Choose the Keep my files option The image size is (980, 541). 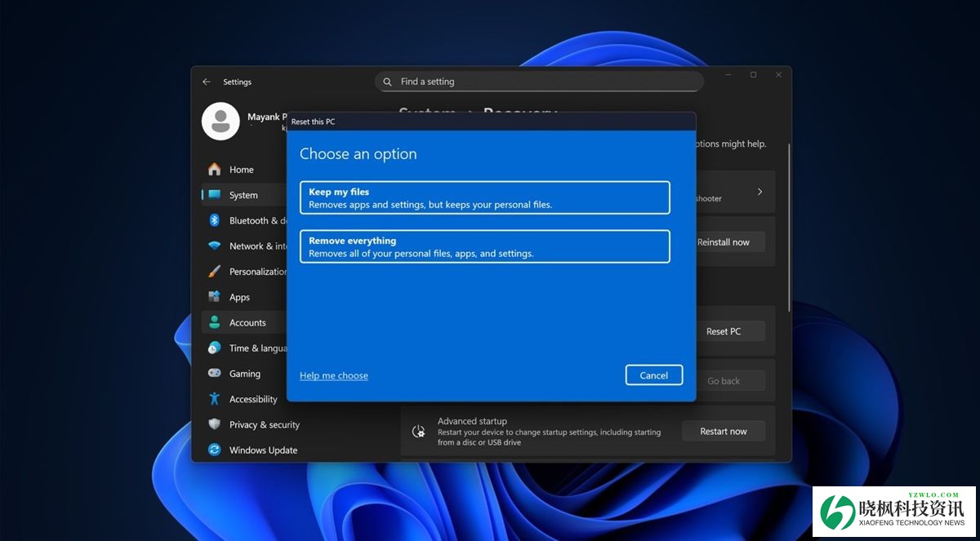click(484, 197)
